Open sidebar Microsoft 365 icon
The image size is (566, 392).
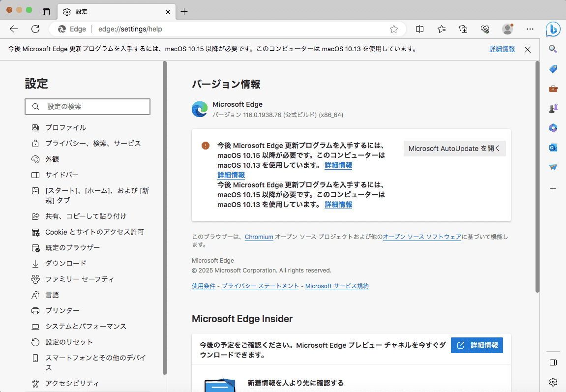point(553,127)
